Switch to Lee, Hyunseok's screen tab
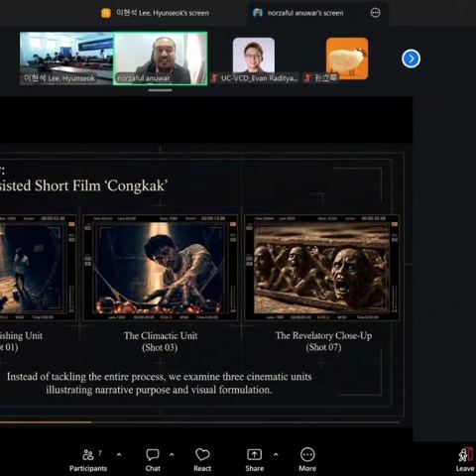 pos(156,13)
